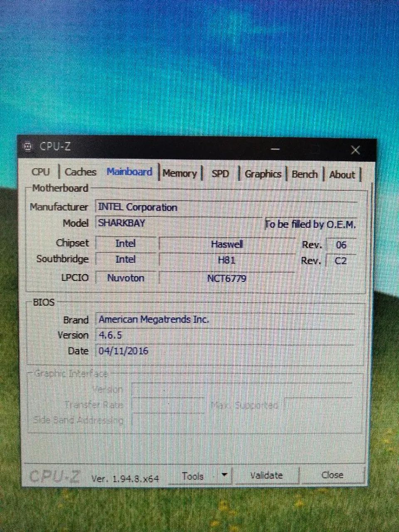Viewport: 399px width, 532px height.
Task: Click the chipset revision 06 value
Action: pos(341,245)
